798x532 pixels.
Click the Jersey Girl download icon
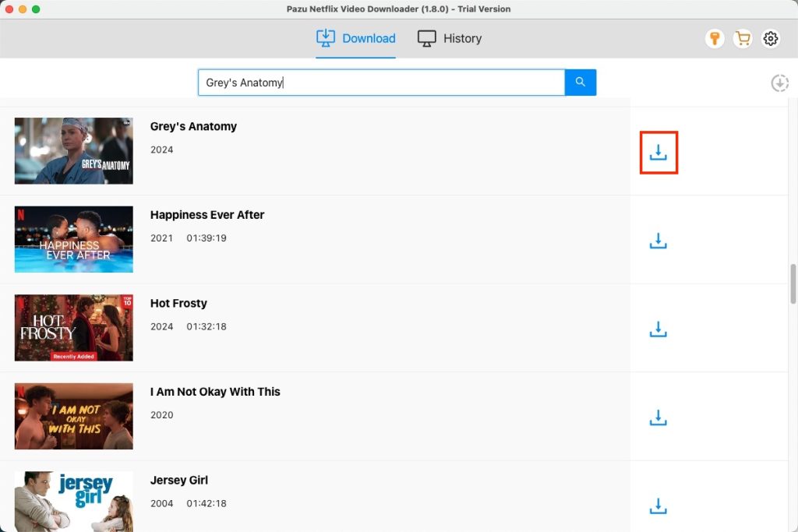[x=658, y=506]
